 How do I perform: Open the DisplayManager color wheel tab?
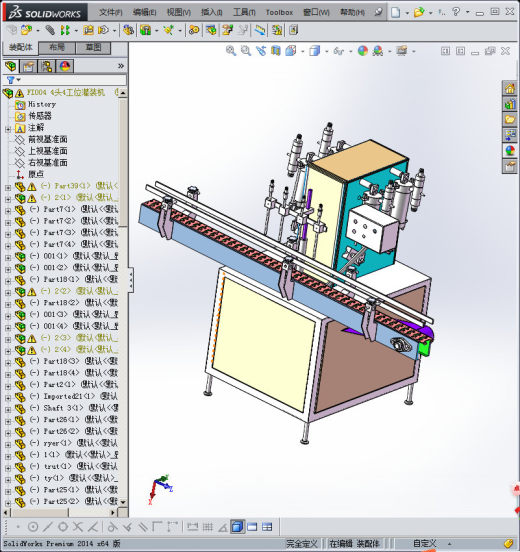[65, 66]
